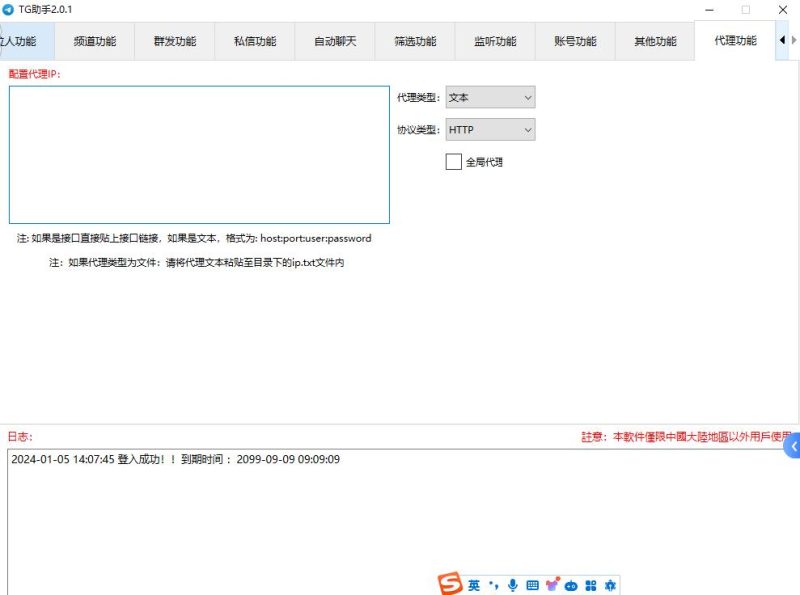
Task: Toggle the punctuation mode icon
Action: [x=494, y=586]
